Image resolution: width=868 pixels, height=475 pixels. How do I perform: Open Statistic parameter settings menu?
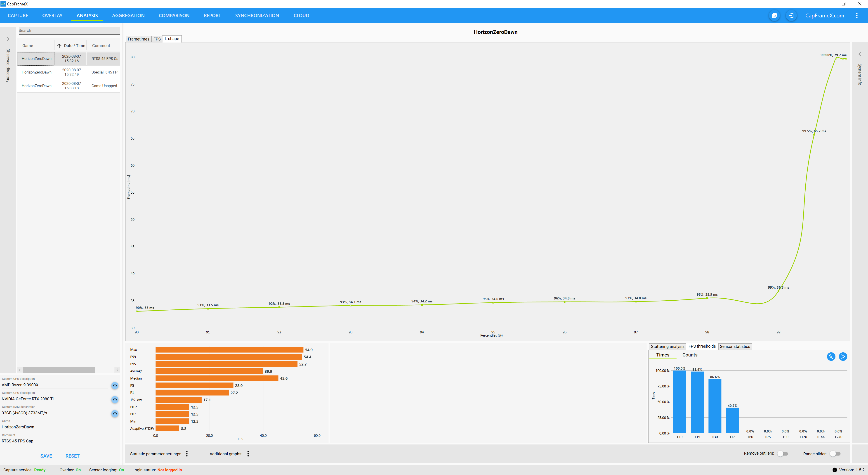pos(187,454)
